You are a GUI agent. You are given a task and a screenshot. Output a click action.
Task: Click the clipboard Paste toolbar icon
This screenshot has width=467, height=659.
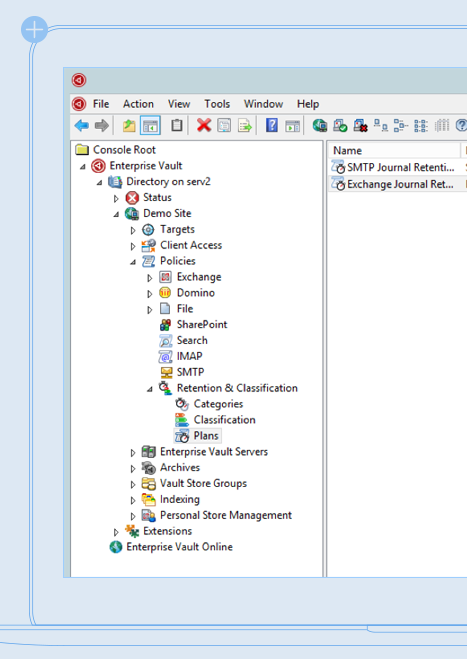(177, 125)
